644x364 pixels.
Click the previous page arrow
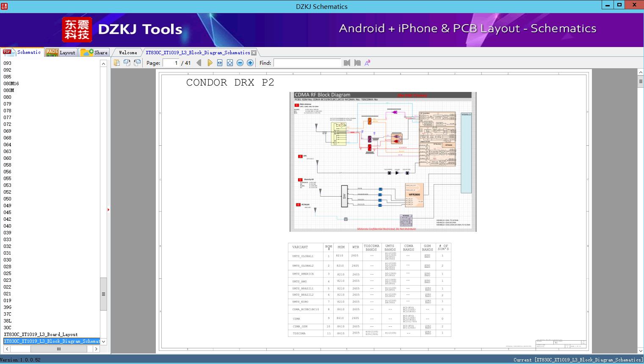(199, 63)
